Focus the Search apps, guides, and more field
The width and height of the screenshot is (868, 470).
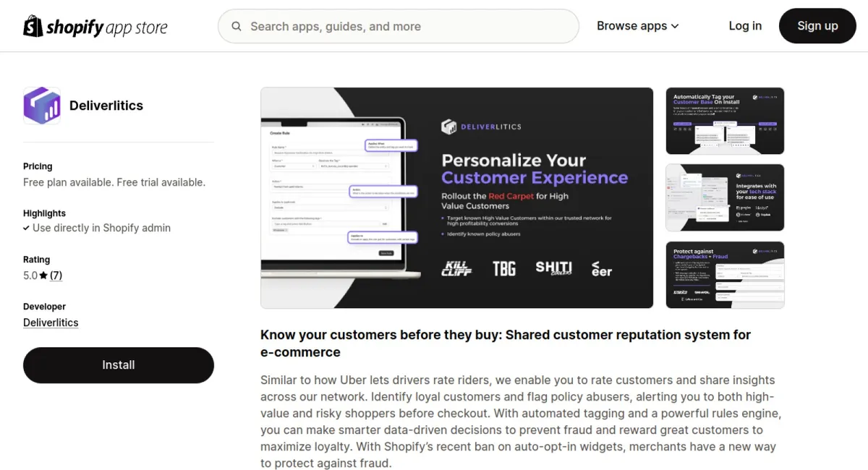[x=399, y=27]
